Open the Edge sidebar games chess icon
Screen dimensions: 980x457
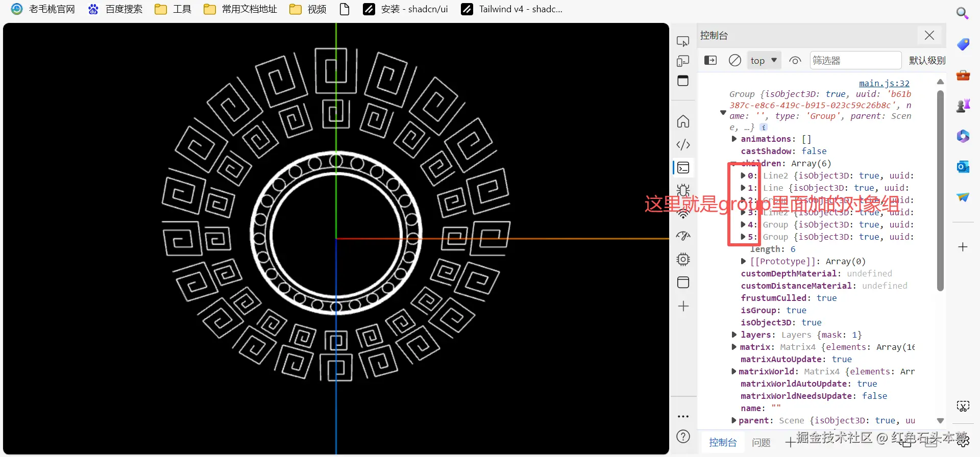click(x=963, y=106)
